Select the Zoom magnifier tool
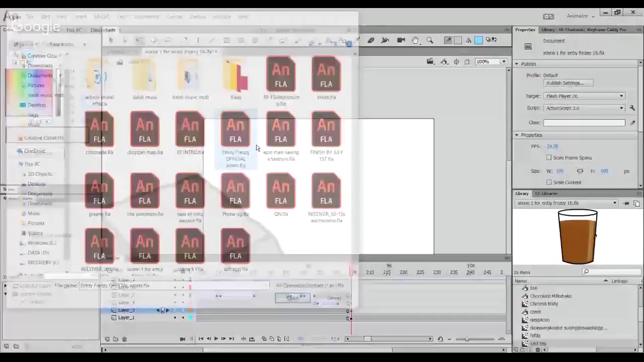This screenshot has width=644, height=362. [x=430, y=40]
